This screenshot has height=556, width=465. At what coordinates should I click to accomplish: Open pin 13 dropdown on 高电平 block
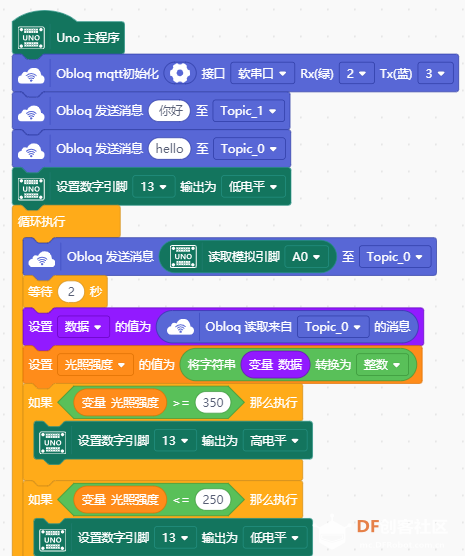175,440
